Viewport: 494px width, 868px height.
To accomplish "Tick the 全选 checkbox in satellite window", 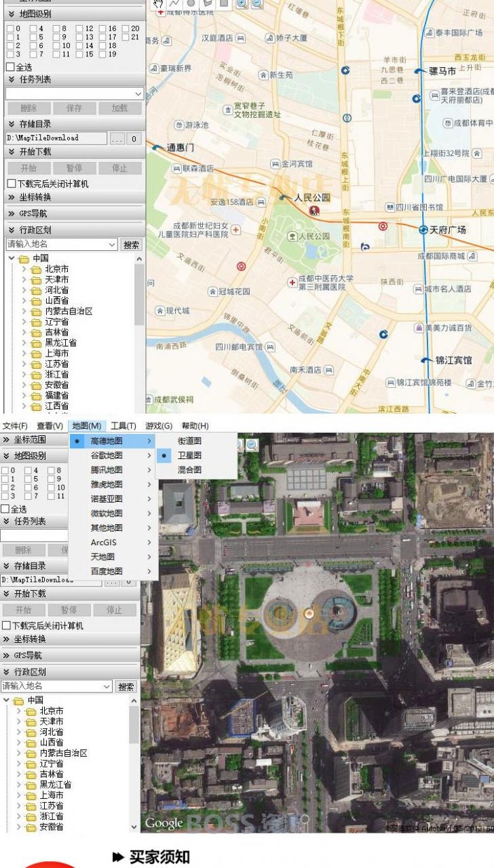I will pyautogui.click(x=5, y=509).
